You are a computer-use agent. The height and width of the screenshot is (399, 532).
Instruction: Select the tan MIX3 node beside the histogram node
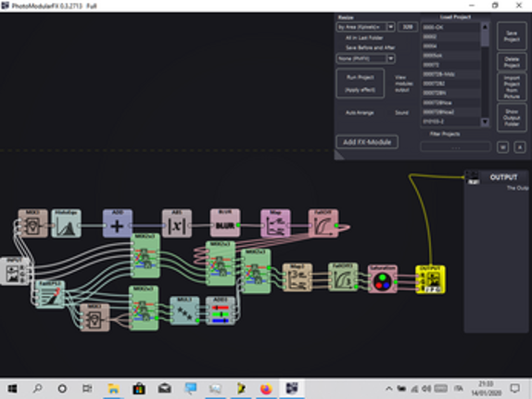[32, 223]
